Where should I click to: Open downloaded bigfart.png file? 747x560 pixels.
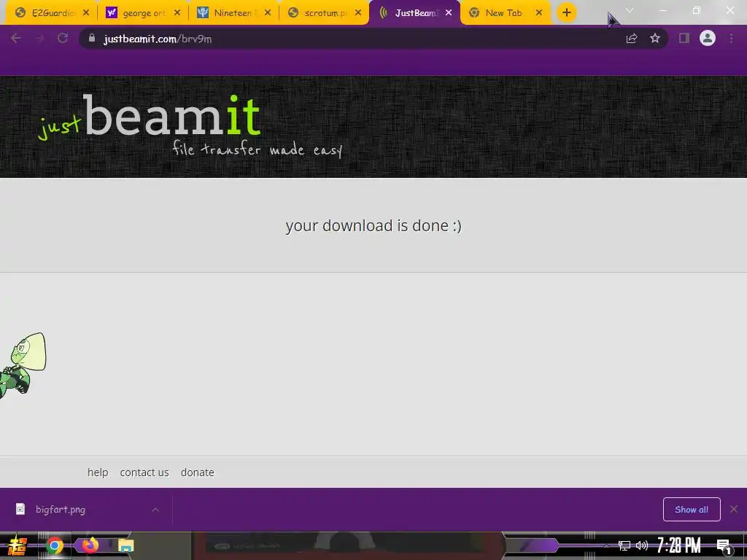coord(61,510)
